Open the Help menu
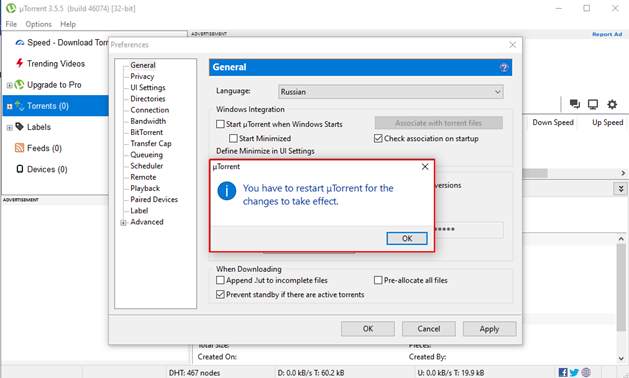 [68, 24]
